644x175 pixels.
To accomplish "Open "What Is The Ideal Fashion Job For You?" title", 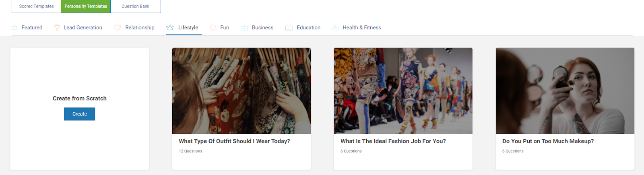I will 393,141.
